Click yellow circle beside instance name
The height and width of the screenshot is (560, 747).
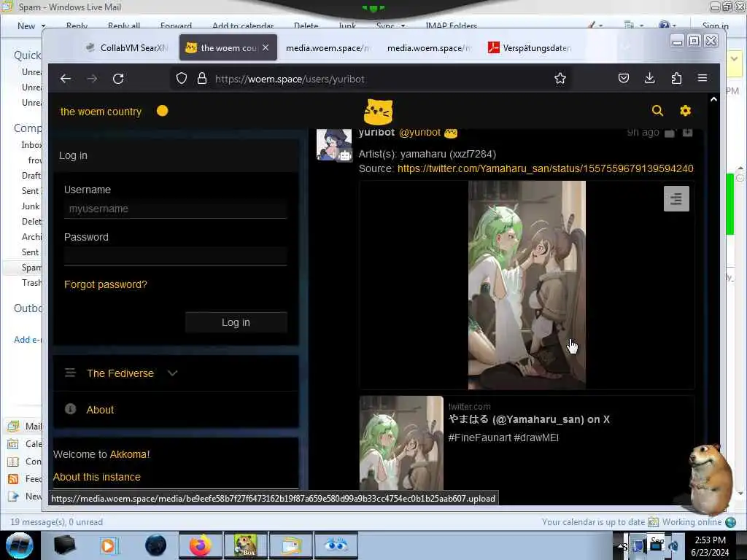(163, 111)
